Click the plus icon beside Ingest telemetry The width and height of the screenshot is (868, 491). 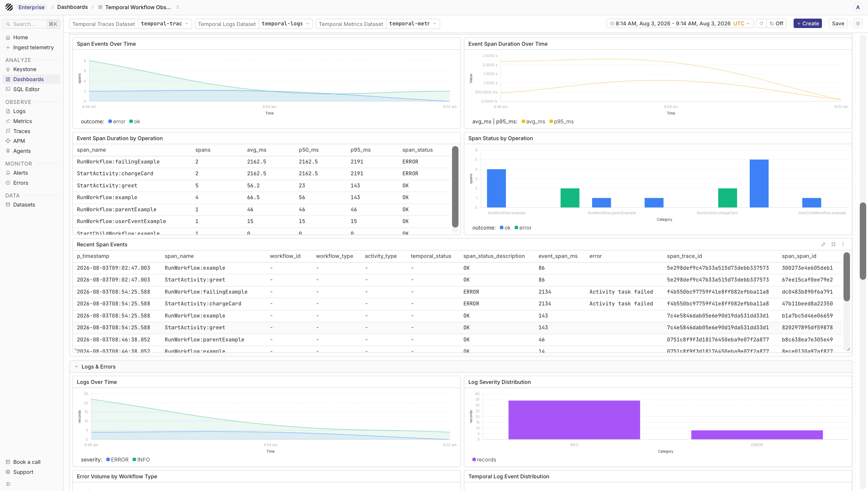pyautogui.click(x=8, y=48)
